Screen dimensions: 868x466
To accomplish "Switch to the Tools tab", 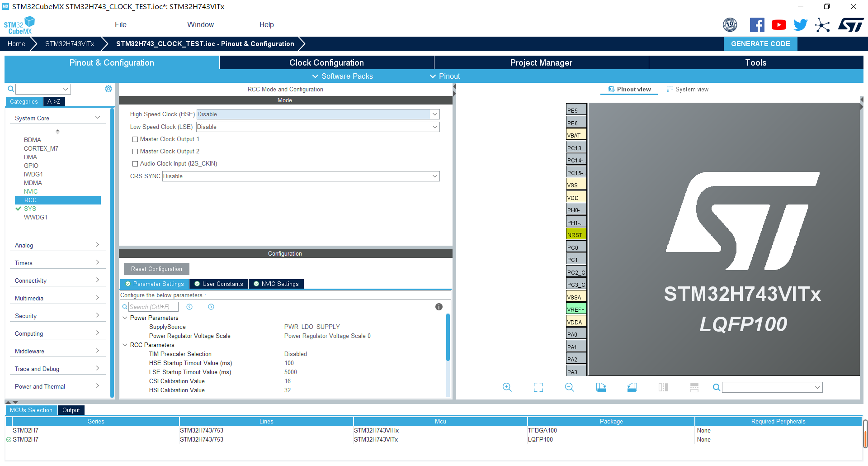I will (x=756, y=63).
